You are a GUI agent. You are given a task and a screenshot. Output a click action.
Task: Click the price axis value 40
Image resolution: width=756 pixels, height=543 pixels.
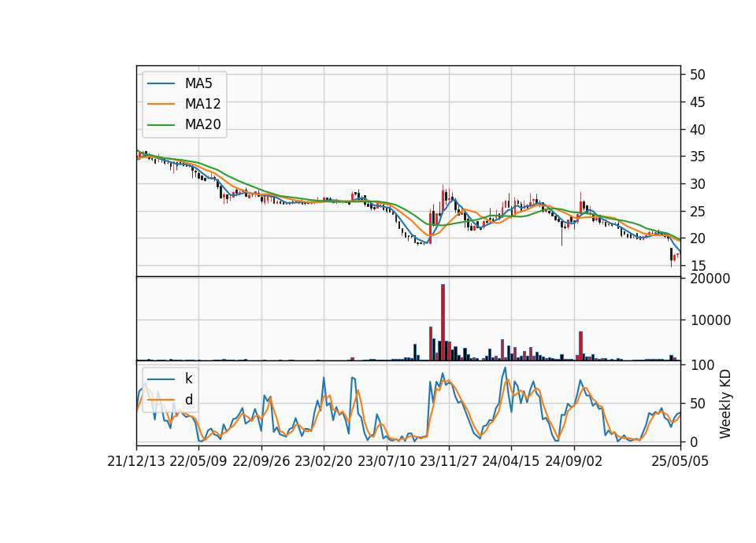[x=697, y=130]
